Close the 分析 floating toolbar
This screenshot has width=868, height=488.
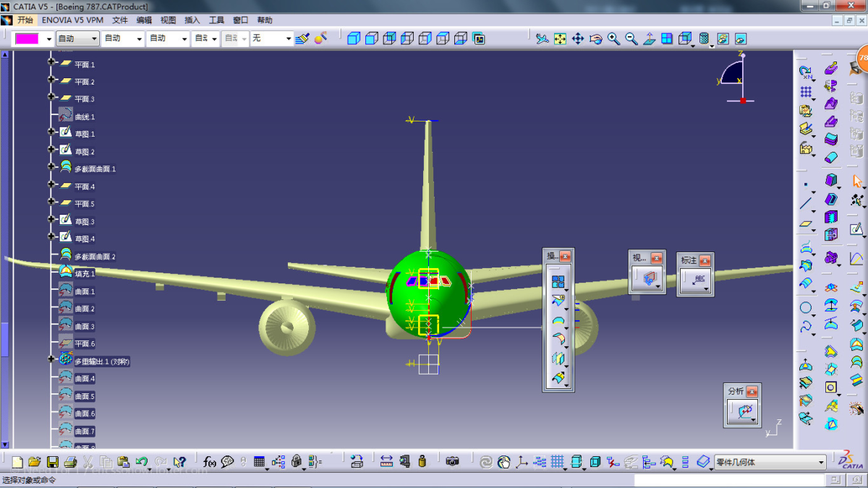[x=752, y=390]
